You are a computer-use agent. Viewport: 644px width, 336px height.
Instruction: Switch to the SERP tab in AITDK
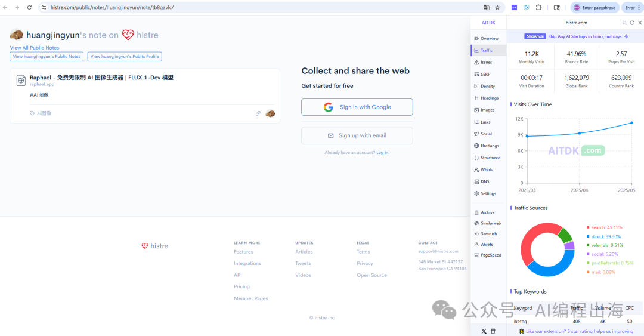coord(485,74)
